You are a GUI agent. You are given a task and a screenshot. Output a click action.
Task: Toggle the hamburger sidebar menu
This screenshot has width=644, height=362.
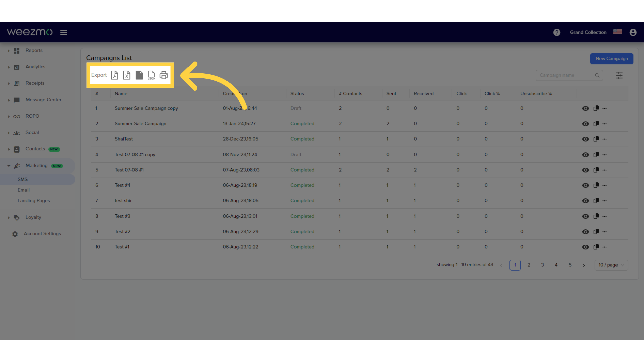coord(64,32)
